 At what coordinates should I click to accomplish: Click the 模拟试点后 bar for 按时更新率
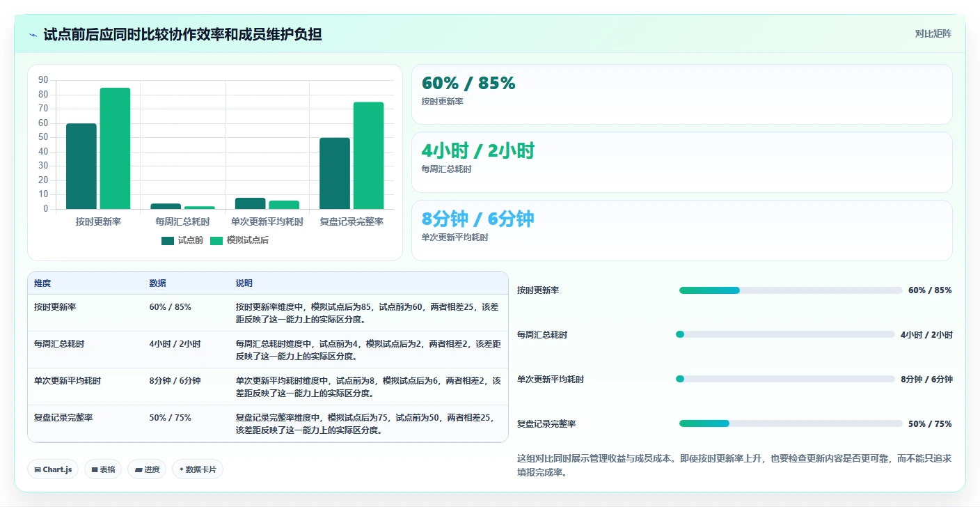point(115,148)
